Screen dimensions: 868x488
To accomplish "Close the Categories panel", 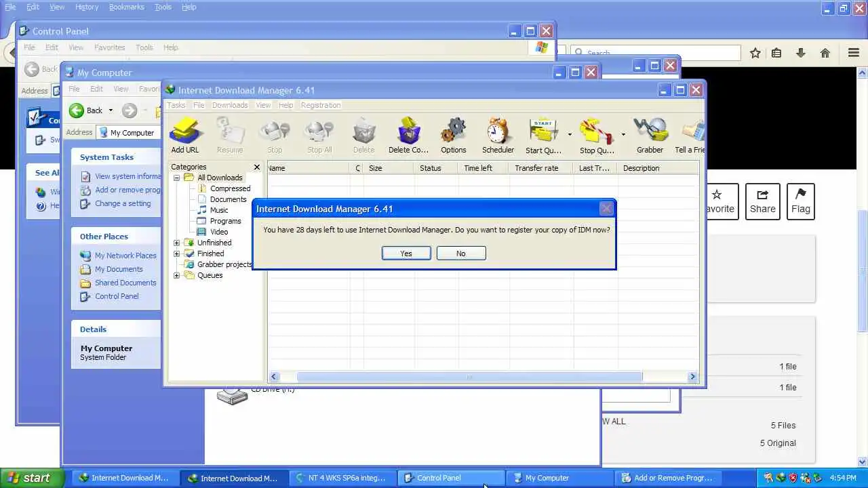I will (x=256, y=167).
